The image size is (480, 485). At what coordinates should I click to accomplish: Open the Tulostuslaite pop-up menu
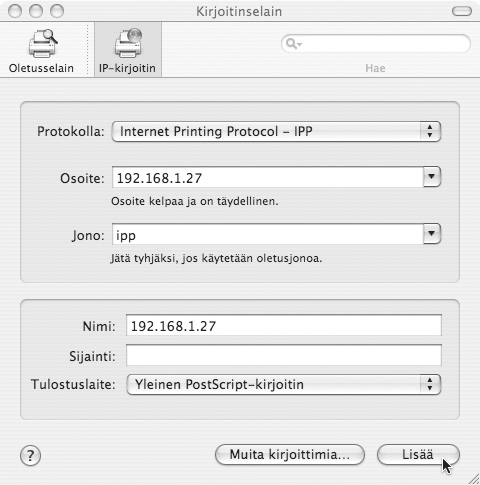(x=284, y=384)
